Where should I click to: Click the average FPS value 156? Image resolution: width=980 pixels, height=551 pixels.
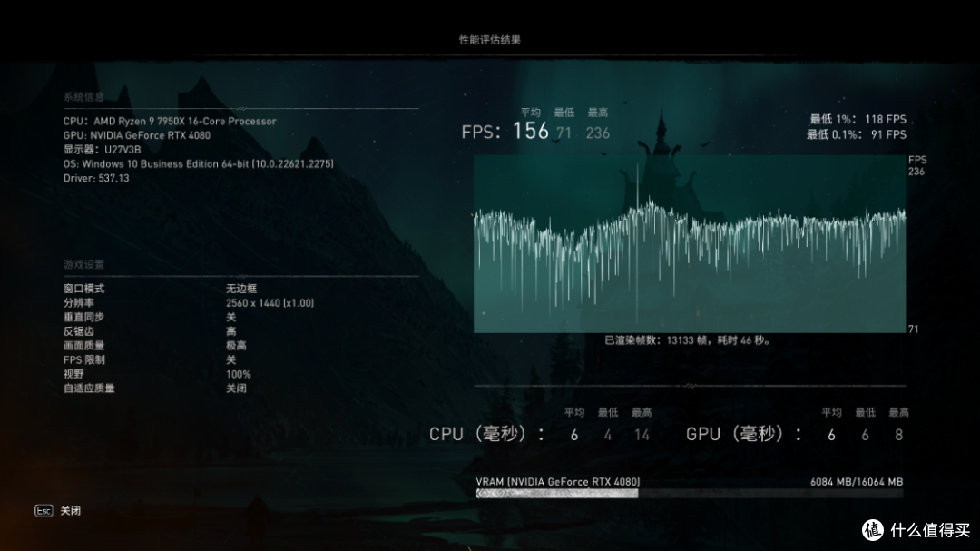click(x=531, y=131)
